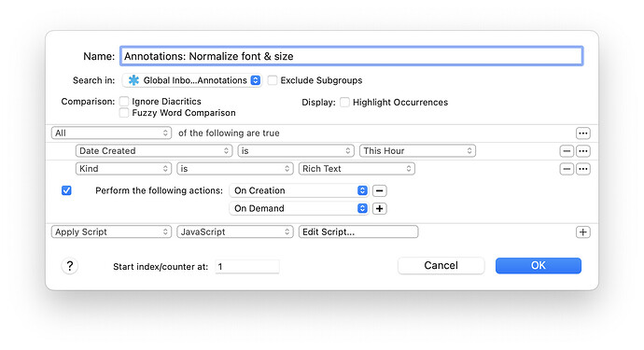Open options for Date Created condition
Viewport: 644px width, 350px height.
point(583,151)
